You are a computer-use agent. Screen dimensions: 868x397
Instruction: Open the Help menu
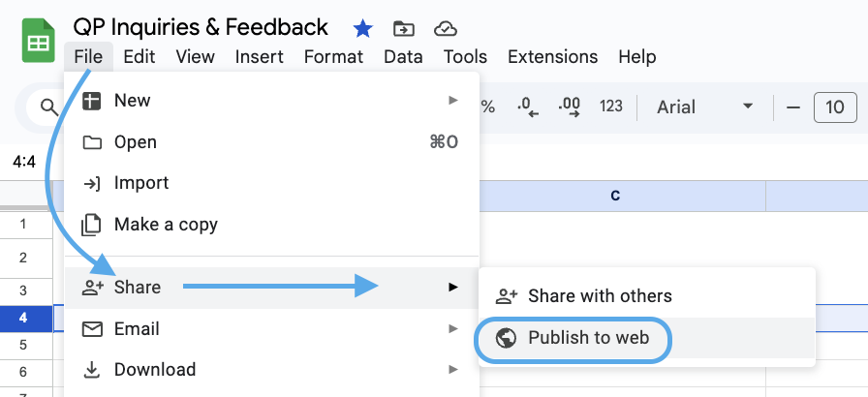[x=637, y=57]
